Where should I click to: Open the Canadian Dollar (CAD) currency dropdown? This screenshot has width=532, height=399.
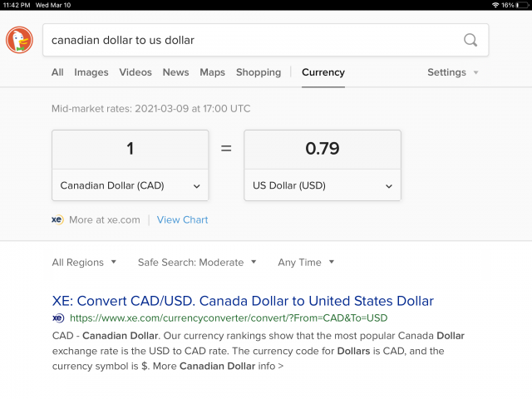(131, 185)
